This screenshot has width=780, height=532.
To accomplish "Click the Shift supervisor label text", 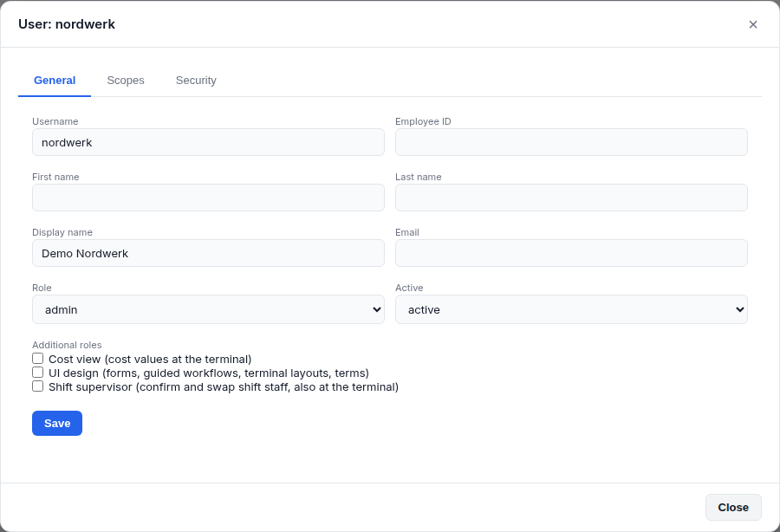I will (x=224, y=386).
